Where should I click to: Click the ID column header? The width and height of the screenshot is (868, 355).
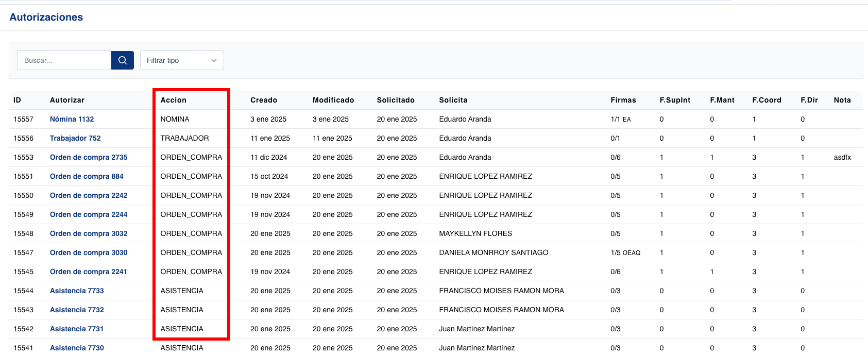(17, 100)
